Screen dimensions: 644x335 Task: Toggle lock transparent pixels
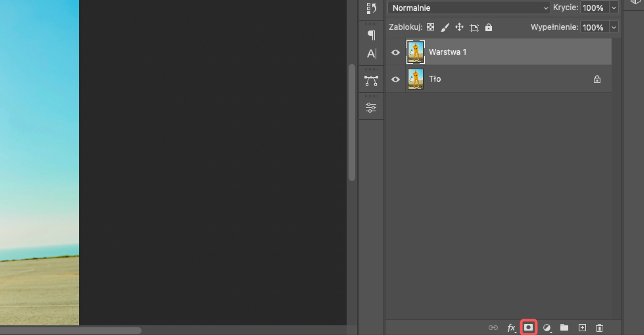point(430,27)
